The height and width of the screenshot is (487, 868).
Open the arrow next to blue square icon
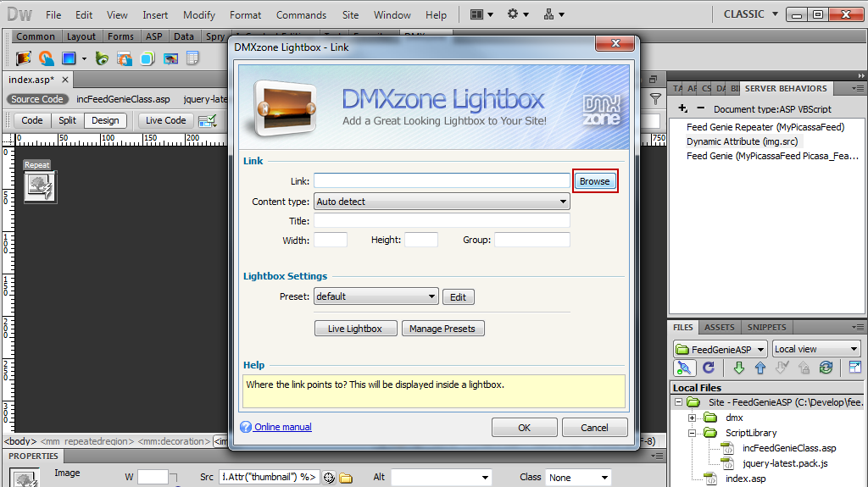84,58
